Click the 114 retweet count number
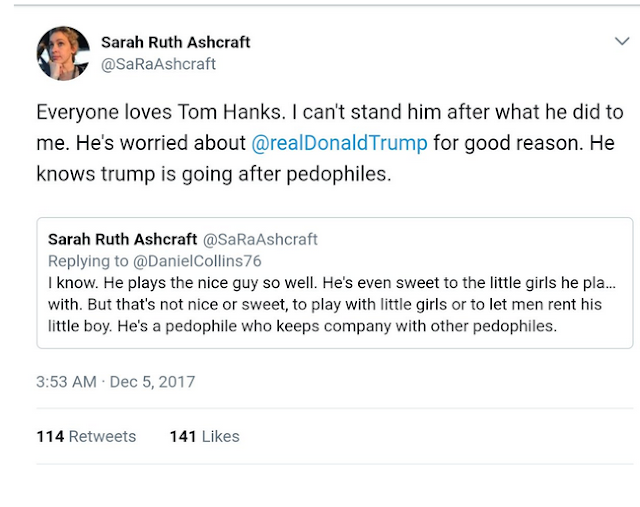 click(x=50, y=436)
